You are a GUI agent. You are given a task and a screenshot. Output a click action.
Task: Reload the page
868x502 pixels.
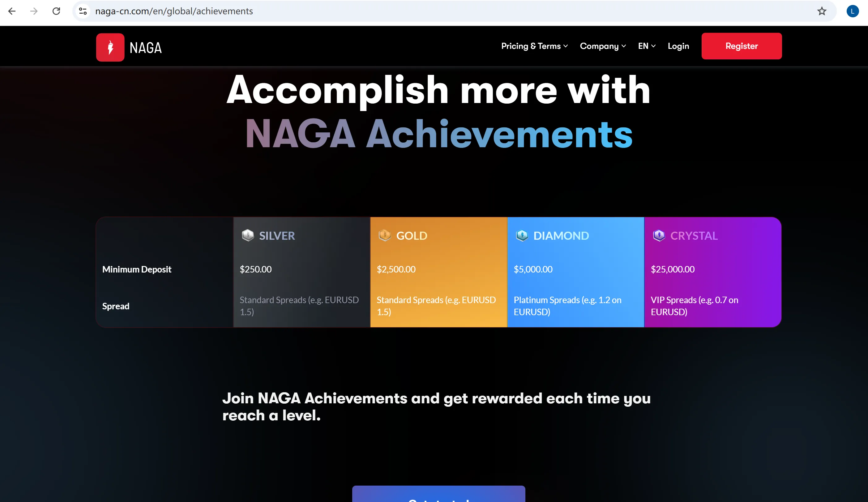56,11
